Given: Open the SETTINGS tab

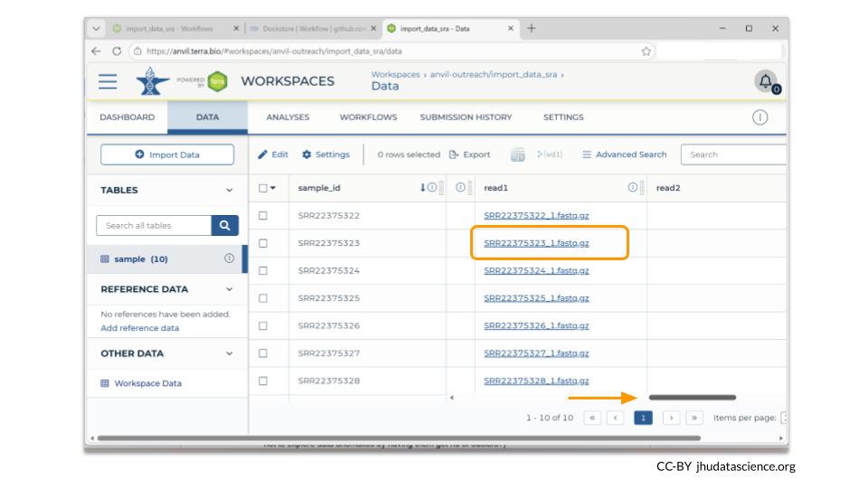Looking at the screenshot, I should pyautogui.click(x=563, y=117).
